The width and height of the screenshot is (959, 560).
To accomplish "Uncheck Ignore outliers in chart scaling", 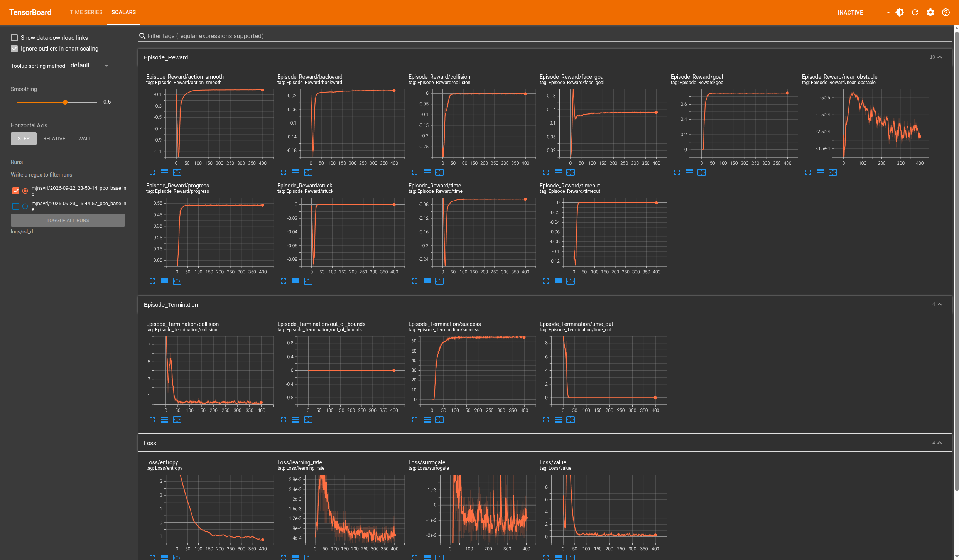I will (14, 49).
